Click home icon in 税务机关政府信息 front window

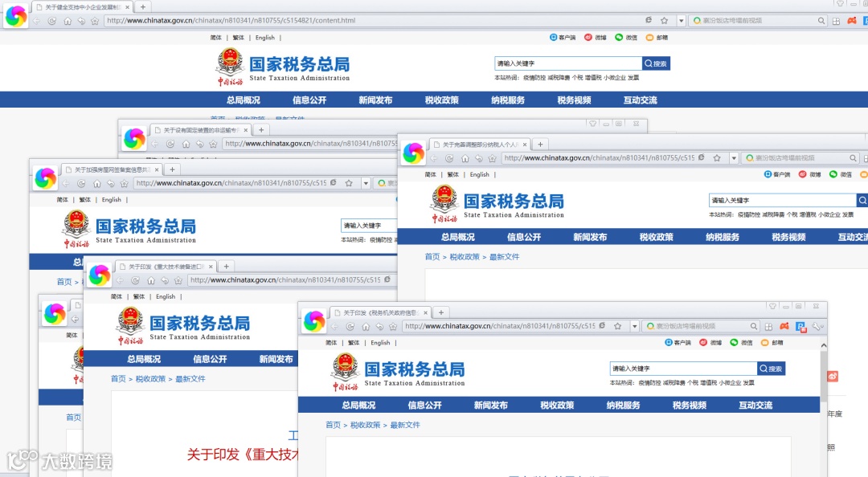tap(366, 327)
